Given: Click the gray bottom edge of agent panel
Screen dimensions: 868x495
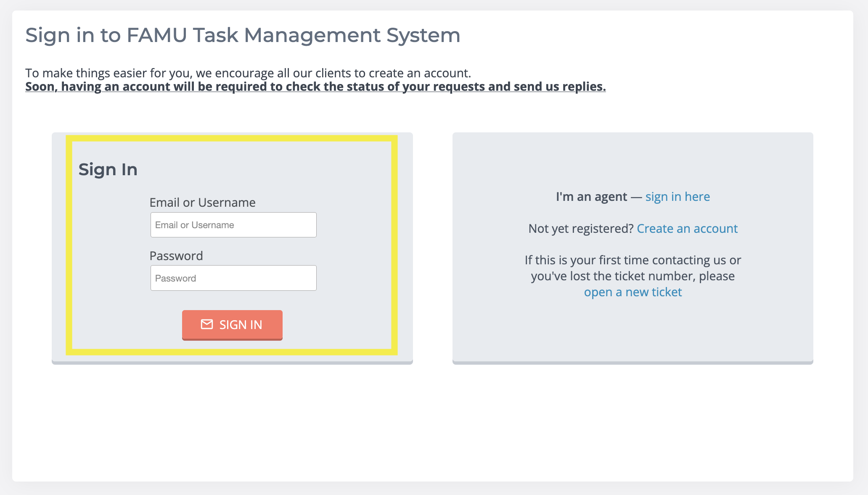Looking at the screenshot, I should click(632, 363).
